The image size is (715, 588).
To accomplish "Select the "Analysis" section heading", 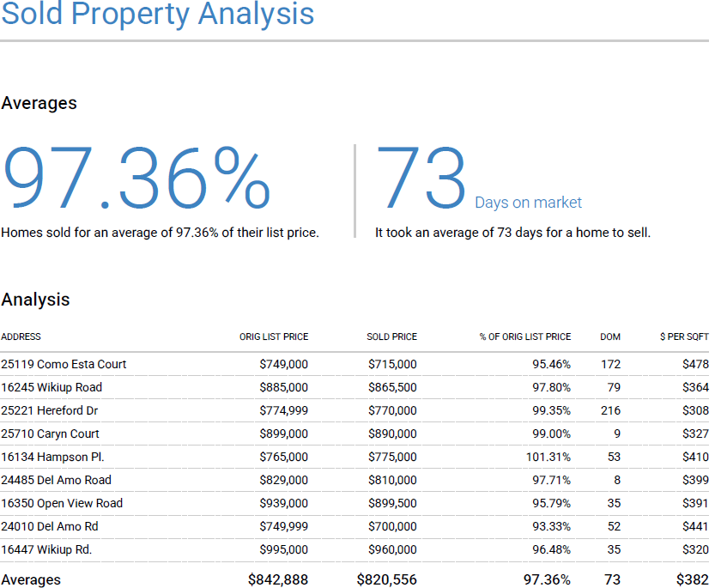I will [35, 300].
